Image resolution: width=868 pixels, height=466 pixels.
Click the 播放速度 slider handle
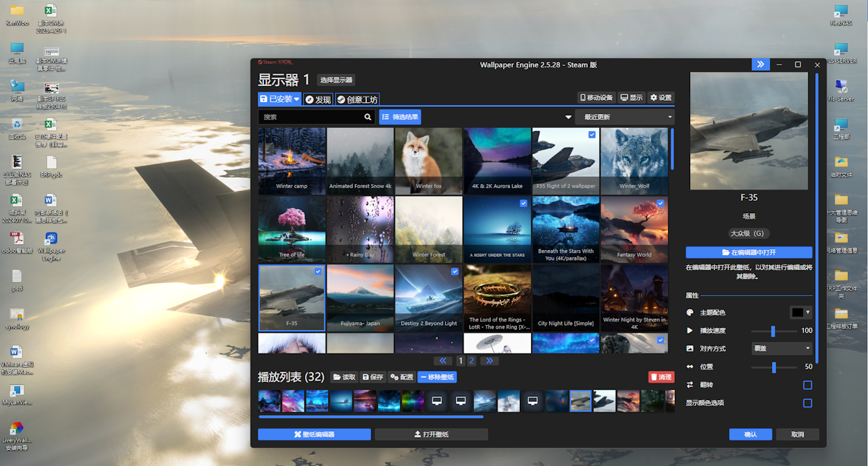[773, 331]
